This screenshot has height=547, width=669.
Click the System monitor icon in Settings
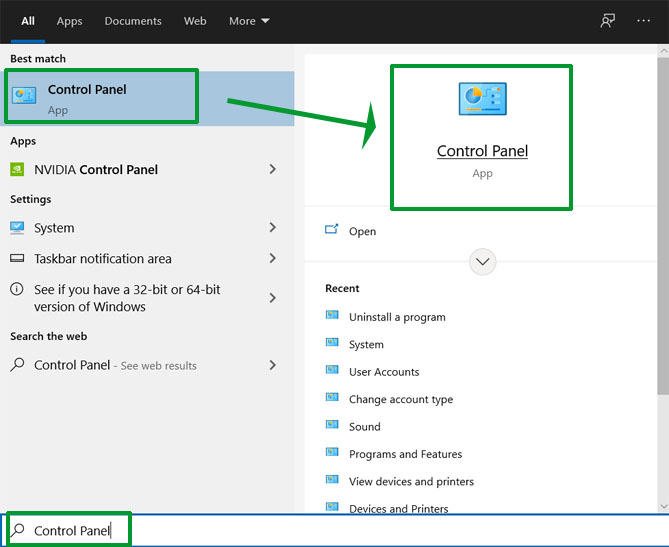coord(17,228)
